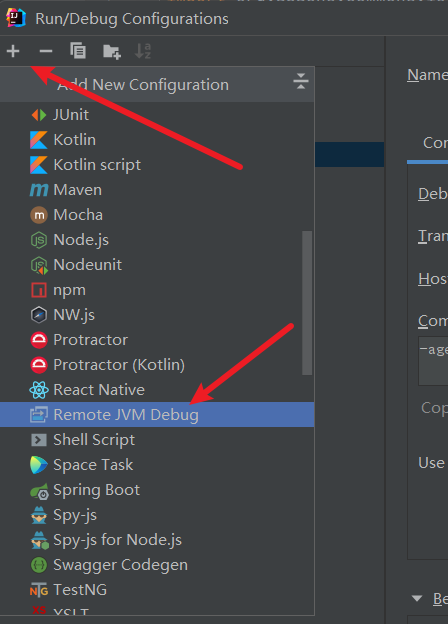Click the Remote JVM Debug icon
This screenshot has height=624, width=448.
click(x=39, y=415)
